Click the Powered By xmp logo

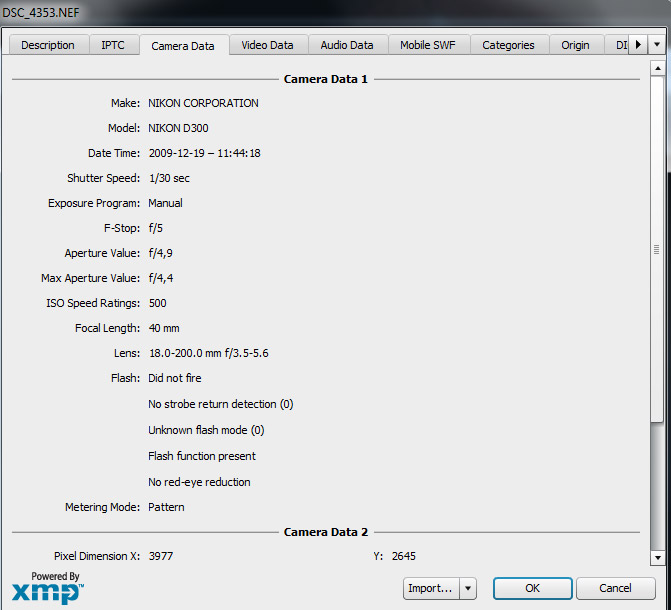tap(48, 587)
